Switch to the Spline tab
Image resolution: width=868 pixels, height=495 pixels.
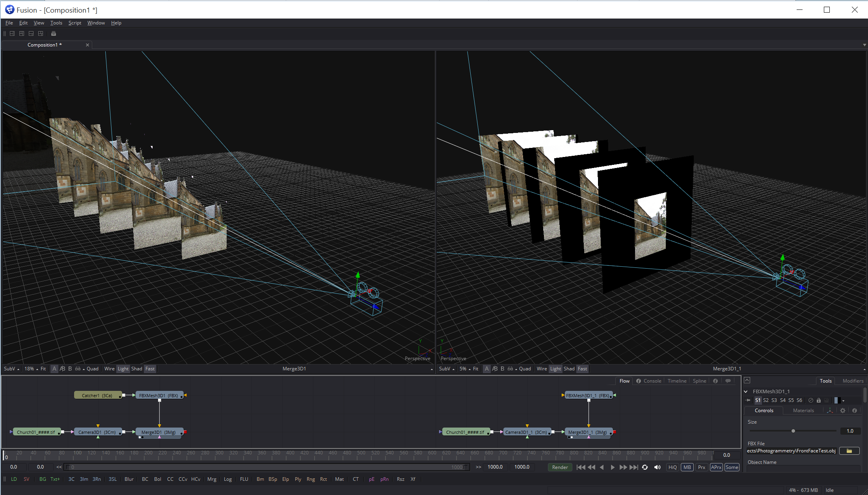[x=699, y=381]
